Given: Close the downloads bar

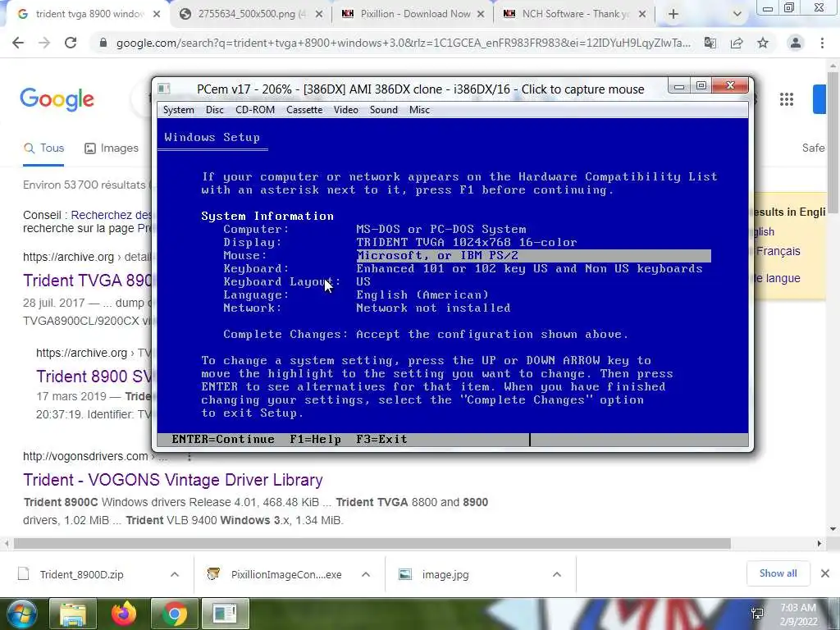Looking at the screenshot, I should pos(825,573).
